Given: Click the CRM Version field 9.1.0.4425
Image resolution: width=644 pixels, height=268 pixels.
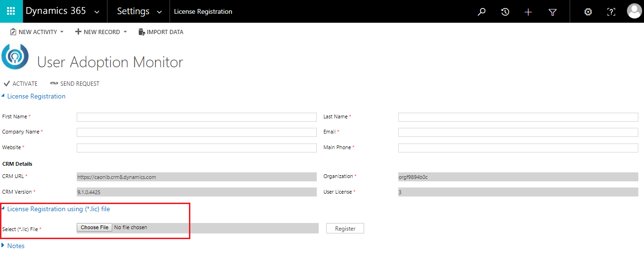Looking at the screenshot, I should 197,192.
